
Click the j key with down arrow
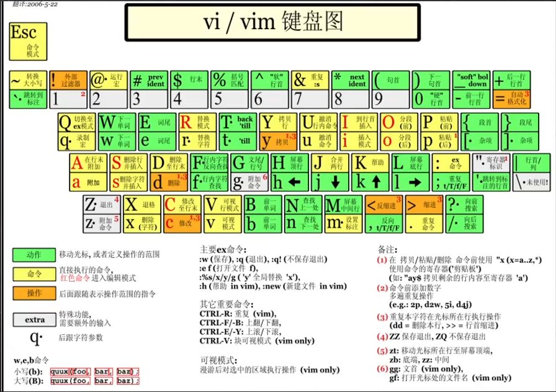(x=330, y=182)
